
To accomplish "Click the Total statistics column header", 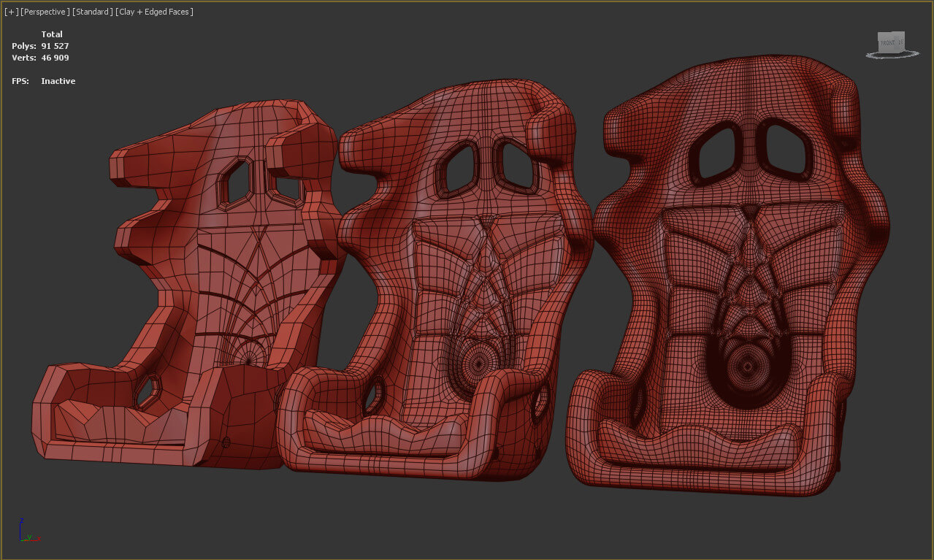I will coord(52,34).
